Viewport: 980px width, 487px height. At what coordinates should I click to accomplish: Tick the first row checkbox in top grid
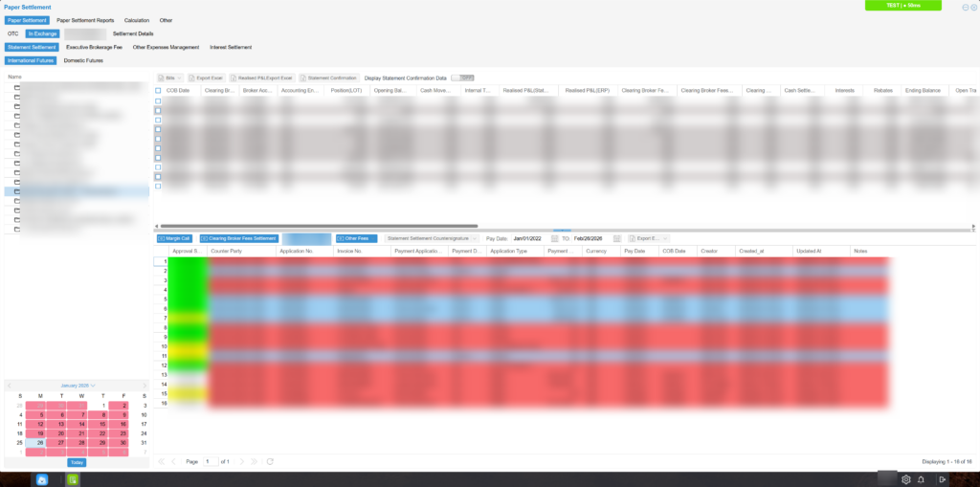pyautogui.click(x=159, y=101)
